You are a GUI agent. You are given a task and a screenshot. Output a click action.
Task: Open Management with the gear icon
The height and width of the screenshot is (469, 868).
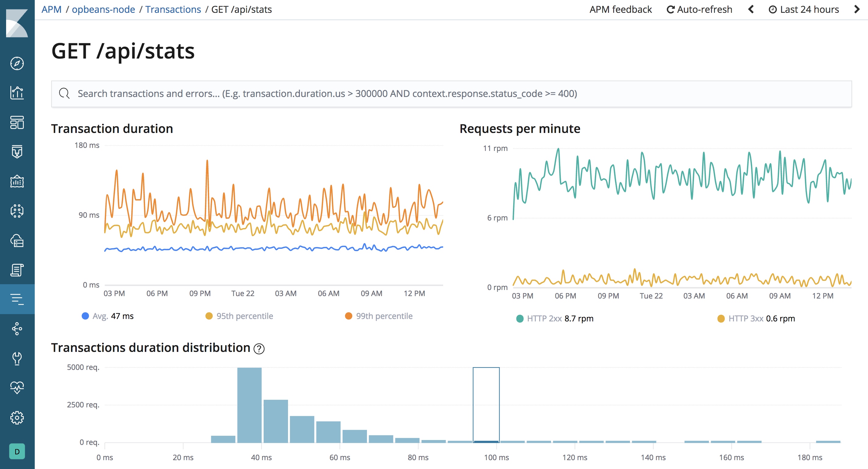tap(17, 417)
